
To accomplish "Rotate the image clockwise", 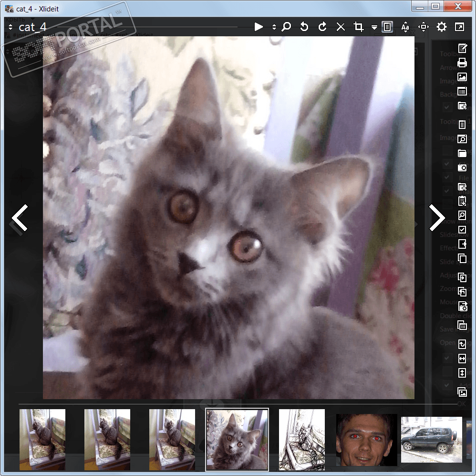I will 322,27.
